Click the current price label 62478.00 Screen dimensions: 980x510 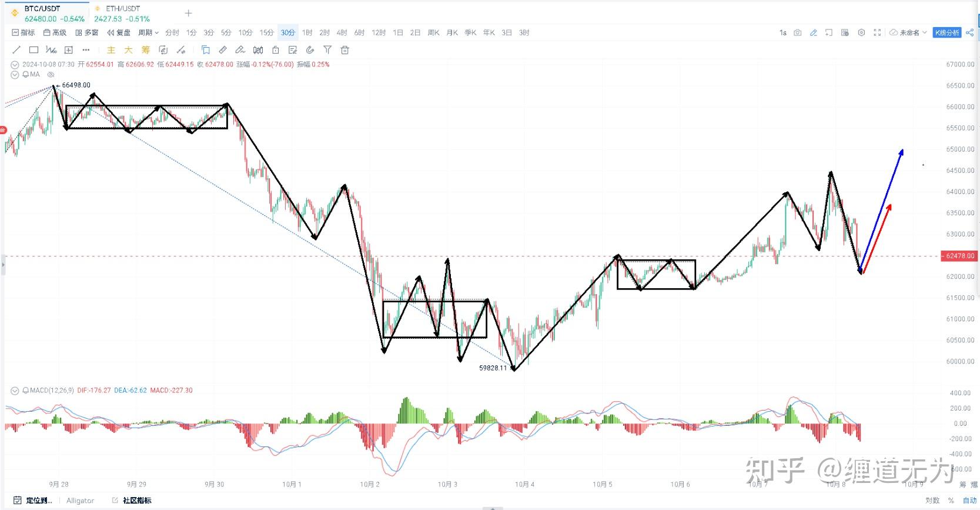959,256
